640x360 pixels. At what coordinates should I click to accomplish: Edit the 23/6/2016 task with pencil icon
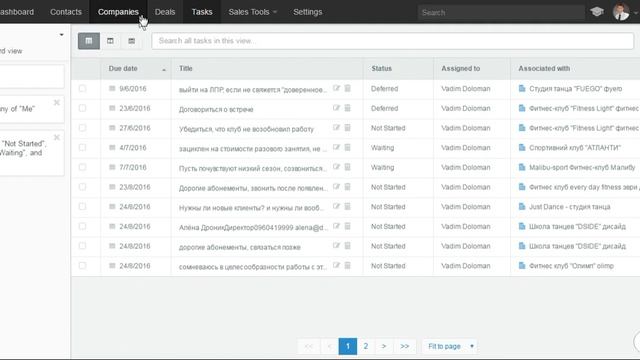[336, 108]
